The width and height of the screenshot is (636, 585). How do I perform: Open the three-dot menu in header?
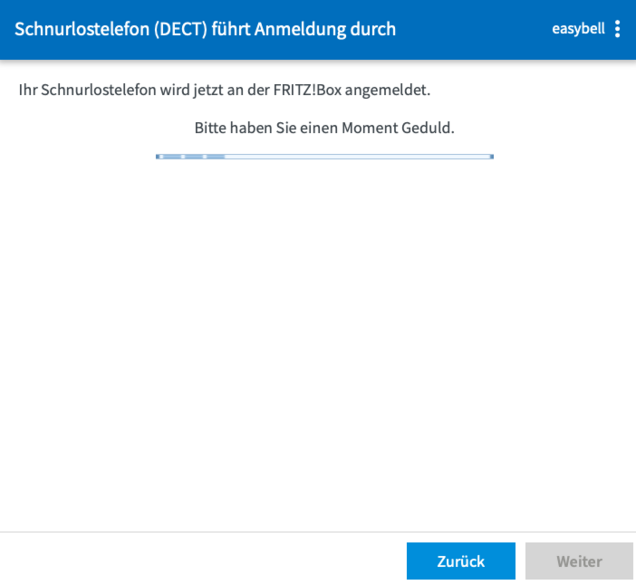point(617,29)
